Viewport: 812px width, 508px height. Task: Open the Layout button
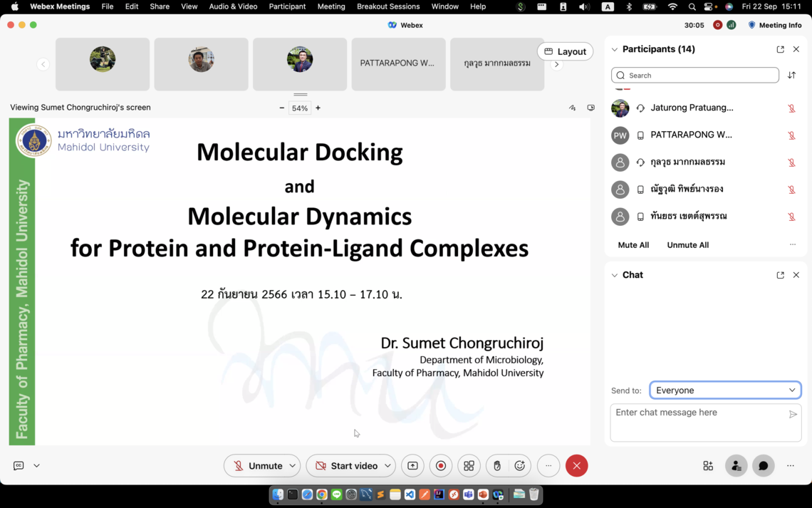[565, 51]
